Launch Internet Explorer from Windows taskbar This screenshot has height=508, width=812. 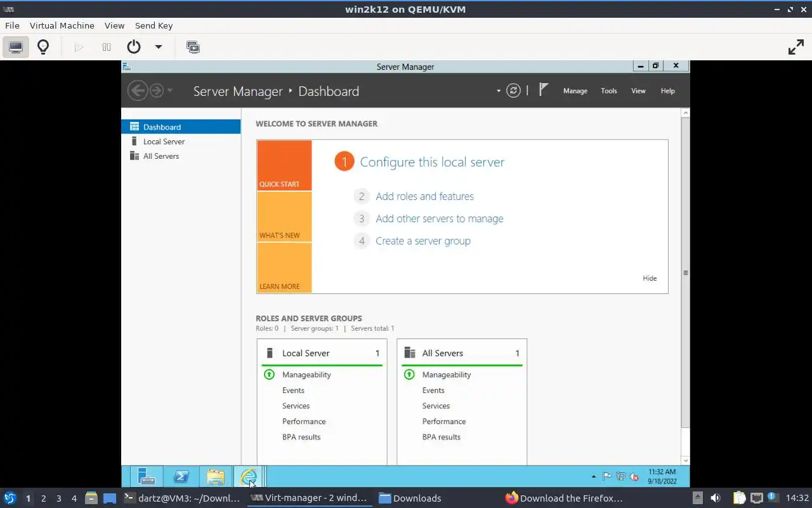pos(249,476)
